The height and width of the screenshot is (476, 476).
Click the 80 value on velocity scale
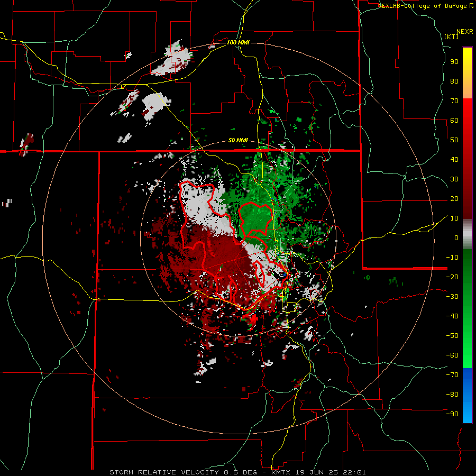point(454,81)
